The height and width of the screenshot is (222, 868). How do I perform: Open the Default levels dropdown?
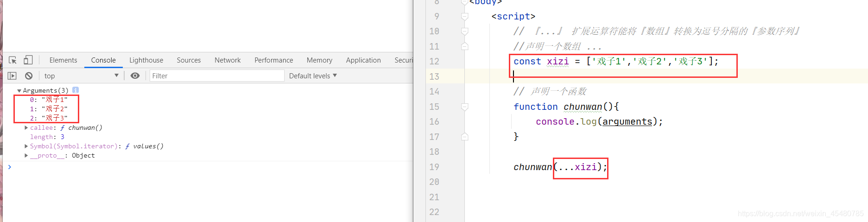pyautogui.click(x=313, y=76)
